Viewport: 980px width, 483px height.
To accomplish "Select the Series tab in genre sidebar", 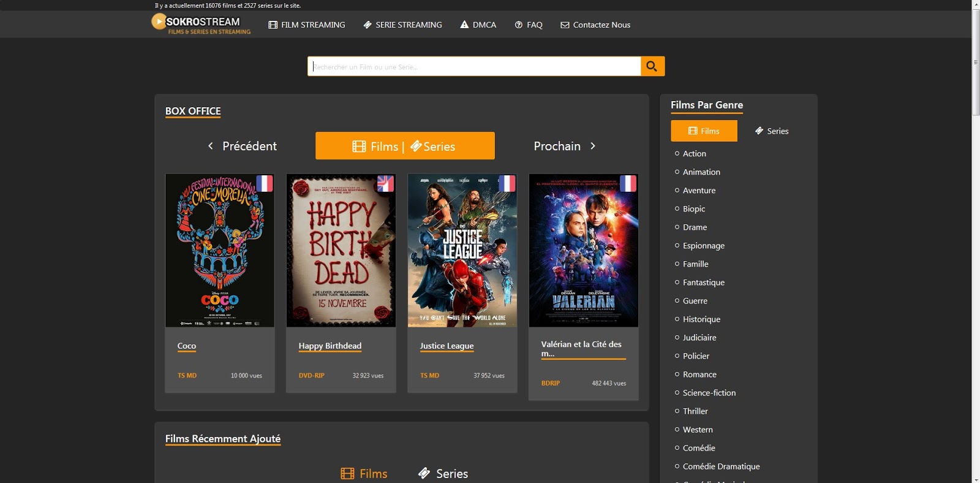I will point(772,131).
